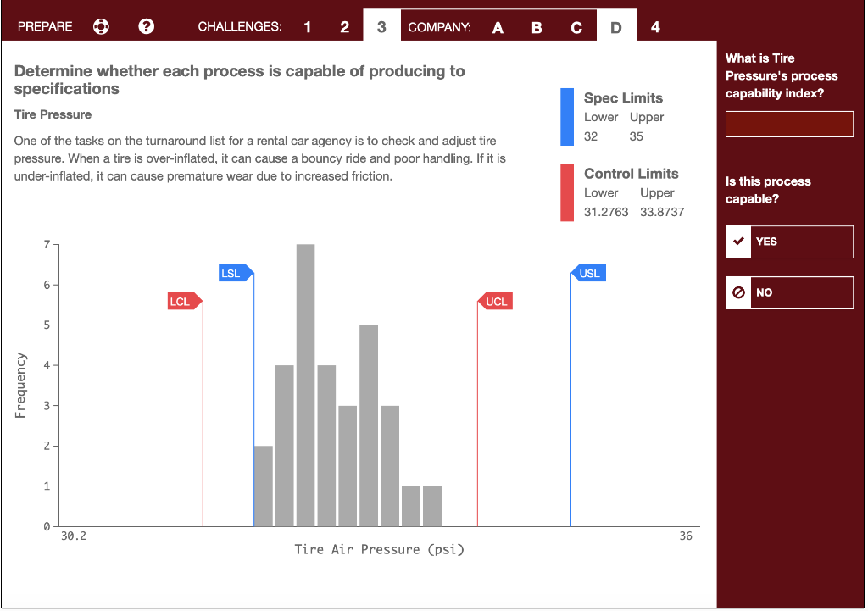868x611 pixels.
Task: Select the Challenge 3 tab
Action: [x=381, y=25]
